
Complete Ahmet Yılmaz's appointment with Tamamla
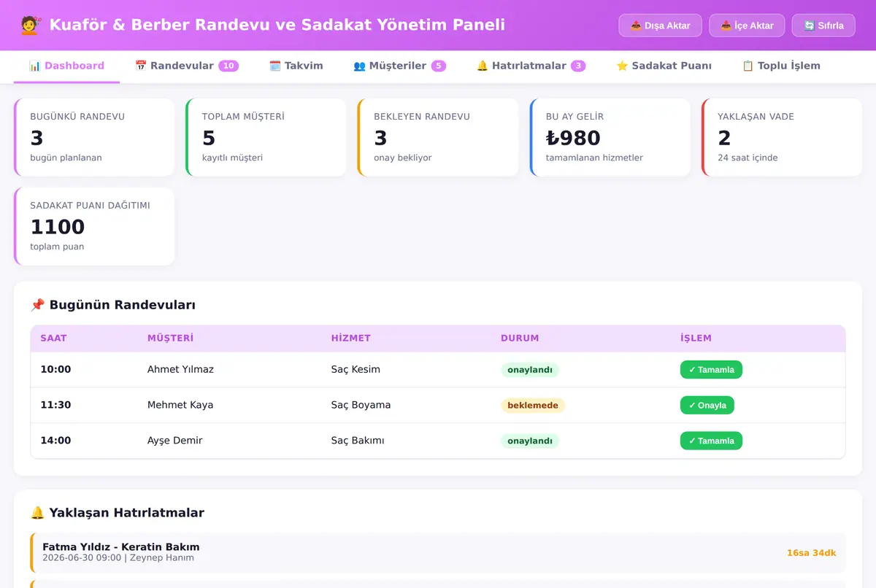(x=711, y=370)
